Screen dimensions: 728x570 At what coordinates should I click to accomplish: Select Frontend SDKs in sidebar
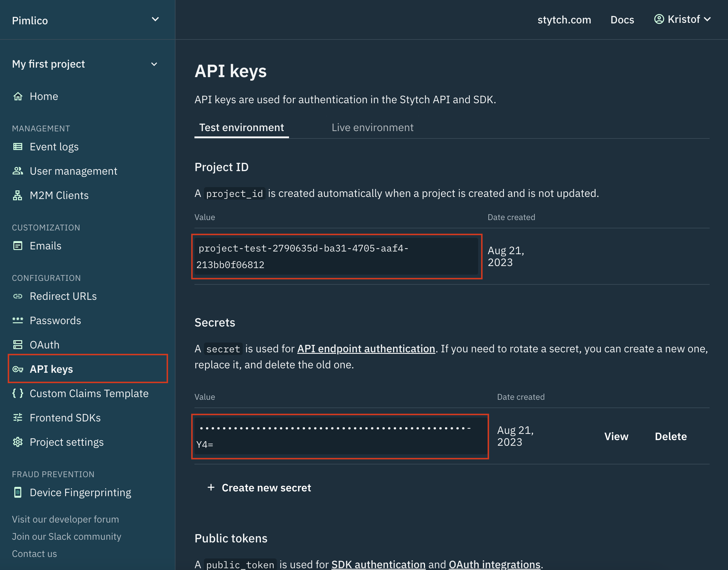coord(65,418)
